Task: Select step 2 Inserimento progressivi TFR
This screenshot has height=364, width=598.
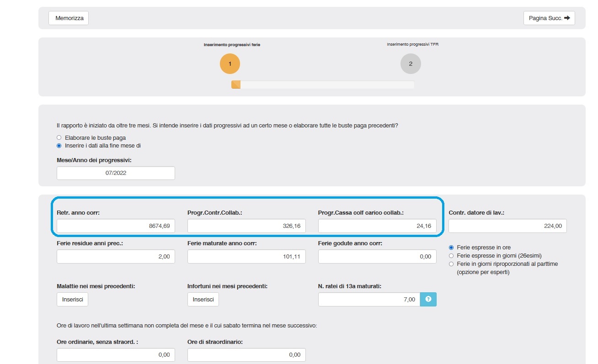Action: point(410,64)
